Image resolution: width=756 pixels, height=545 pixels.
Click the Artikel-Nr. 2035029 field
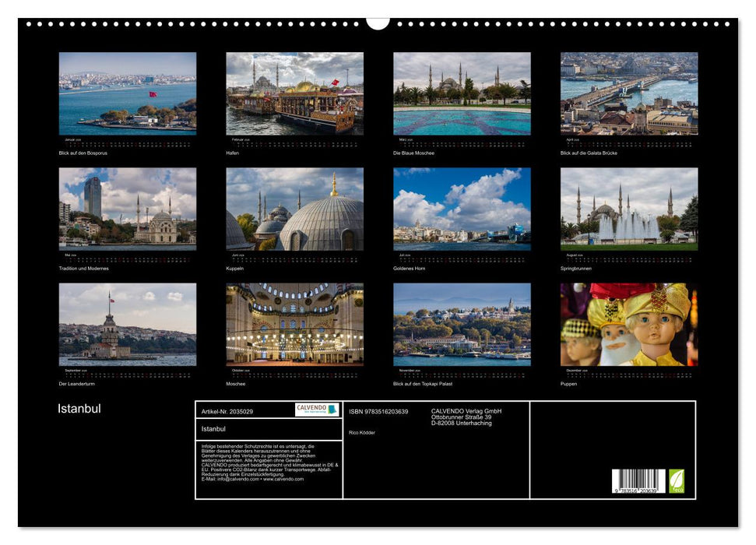(x=227, y=411)
